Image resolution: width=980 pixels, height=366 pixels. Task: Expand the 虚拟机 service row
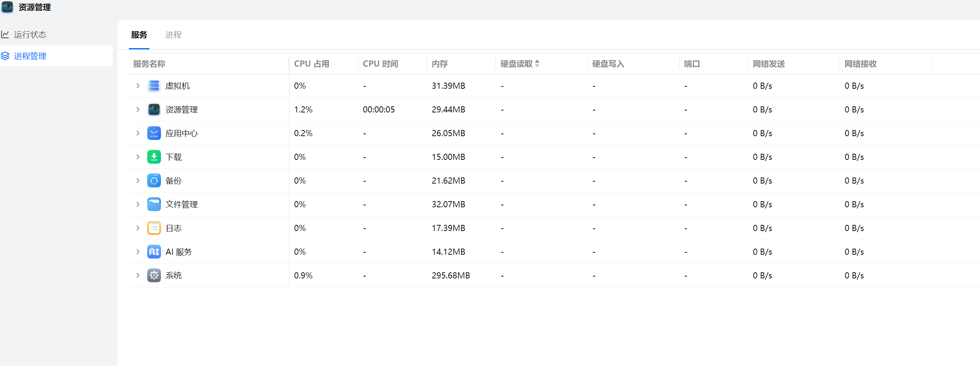tap(138, 86)
